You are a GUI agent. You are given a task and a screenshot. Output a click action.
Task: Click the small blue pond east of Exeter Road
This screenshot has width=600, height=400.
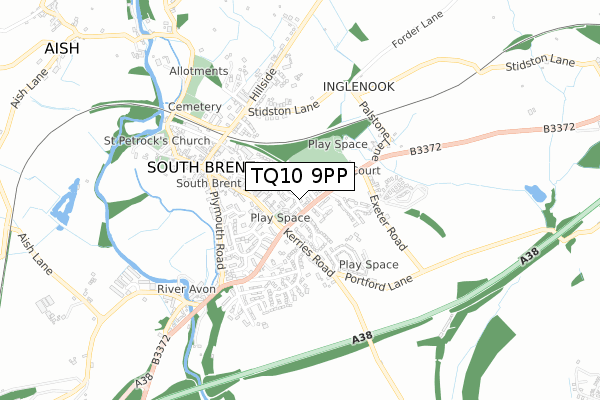[535, 193]
